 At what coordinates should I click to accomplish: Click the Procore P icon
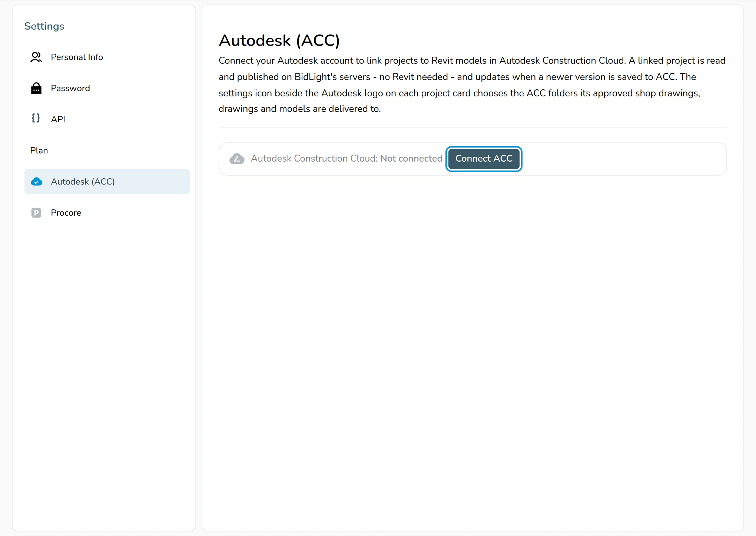pos(36,213)
